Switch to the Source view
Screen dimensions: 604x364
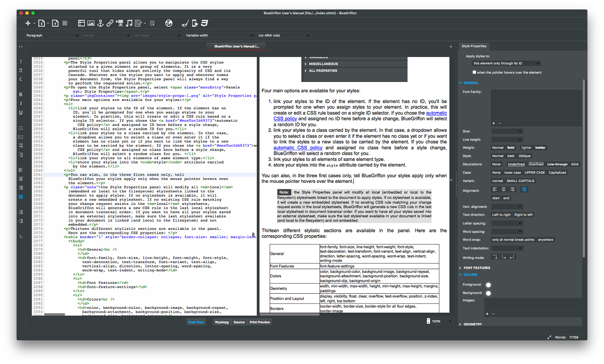pos(239,322)
